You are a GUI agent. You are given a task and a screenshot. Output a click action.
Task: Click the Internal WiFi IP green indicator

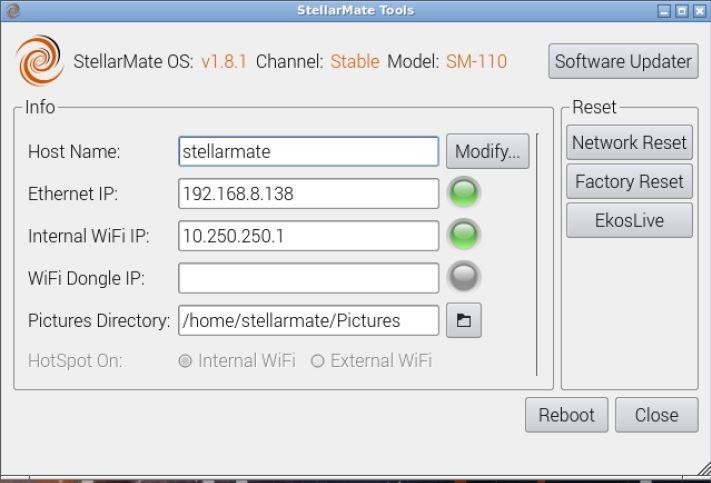464,236
